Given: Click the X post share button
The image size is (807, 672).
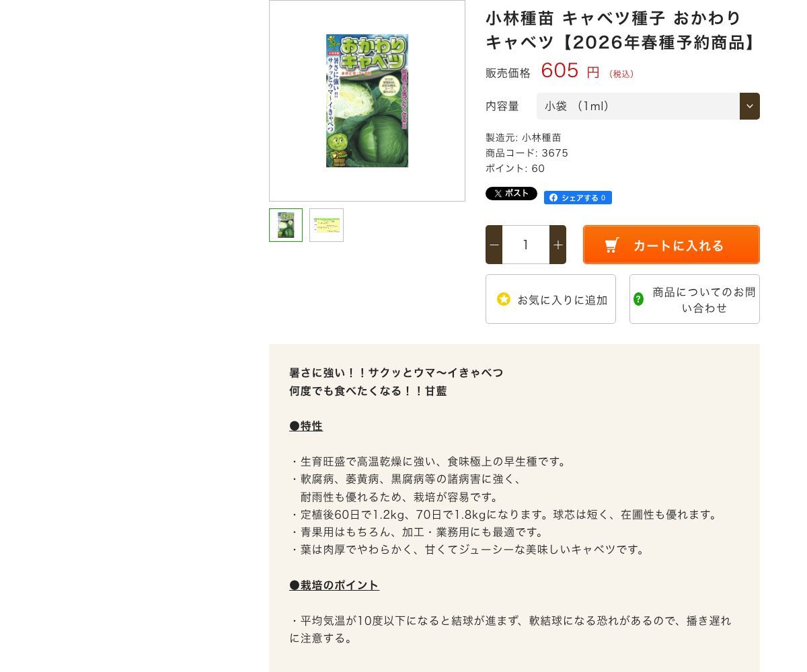Looking at the screenshot, I should [x=511, y=194].
